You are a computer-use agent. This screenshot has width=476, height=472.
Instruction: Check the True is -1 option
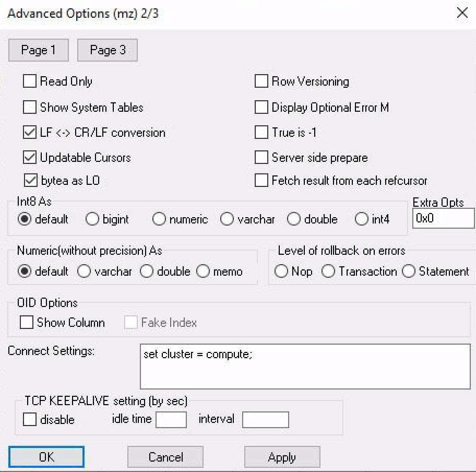click(261, 132)
